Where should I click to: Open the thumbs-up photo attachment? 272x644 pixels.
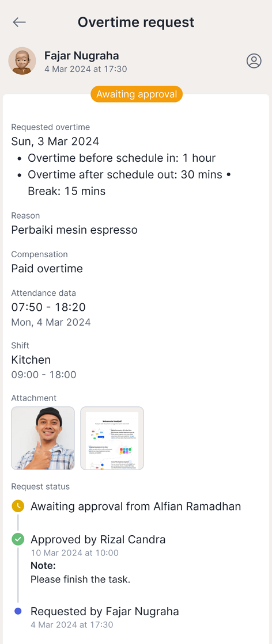[x=43, y=438]
